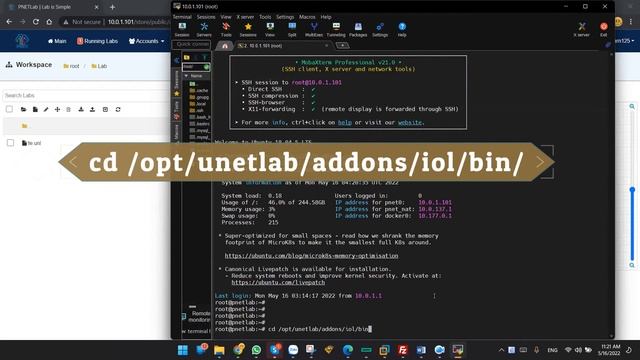The width and height of the screenshot is (640, 360).
Task: Click the browser reload button
Action: (x=36, y=22)
